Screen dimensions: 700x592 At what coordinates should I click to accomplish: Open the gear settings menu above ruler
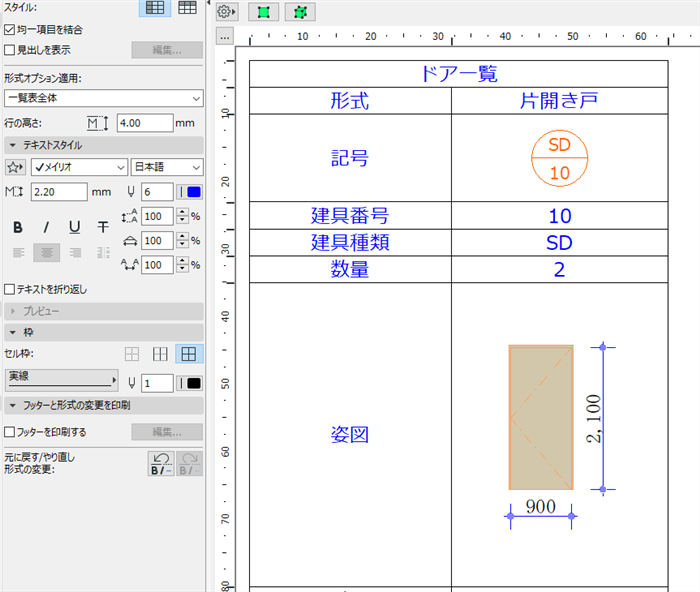(226, 12)
